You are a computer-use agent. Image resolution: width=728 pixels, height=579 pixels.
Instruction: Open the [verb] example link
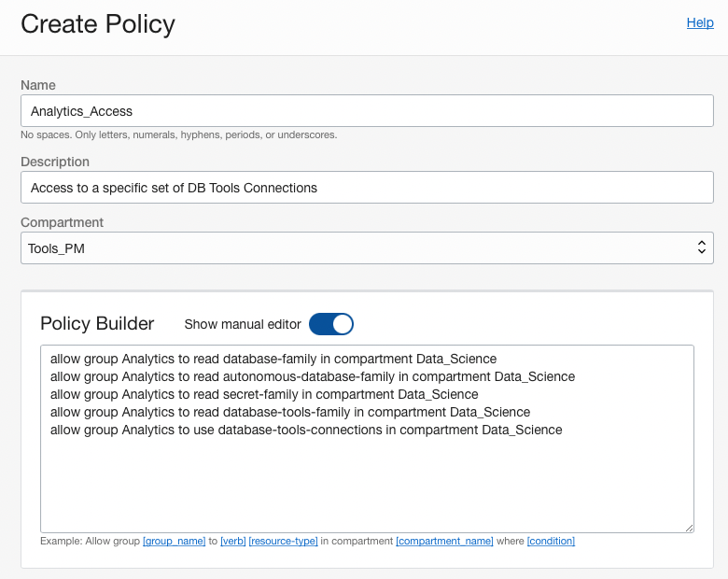232,542
